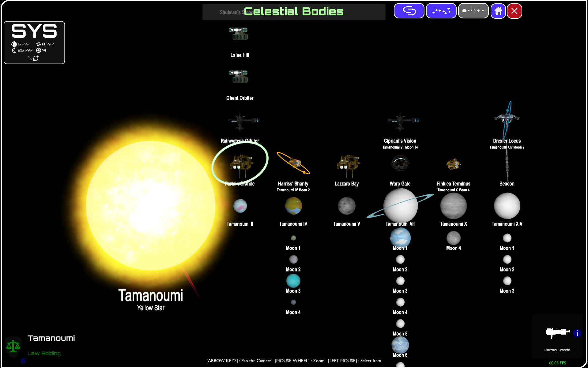The width and height of the screenshot is (588, 368).
Task: Select Finklea Terminus station
Action: [x=454, y=164]
